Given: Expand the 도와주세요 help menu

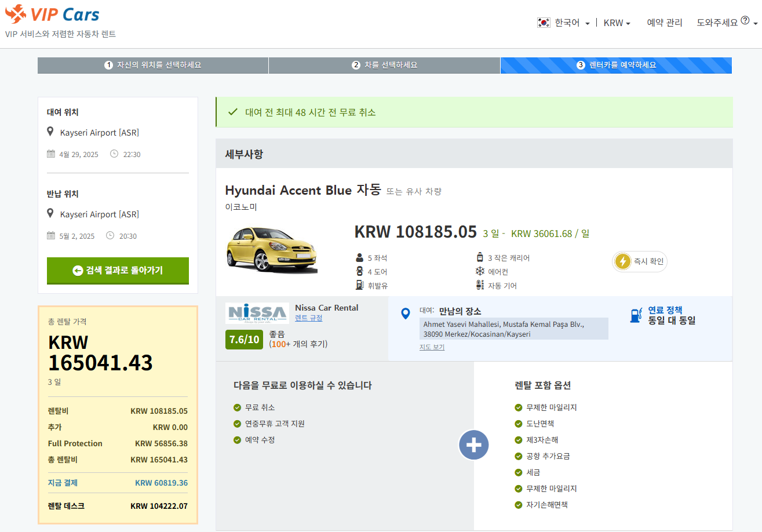Looking at the screenshot, I should point(727,23).
